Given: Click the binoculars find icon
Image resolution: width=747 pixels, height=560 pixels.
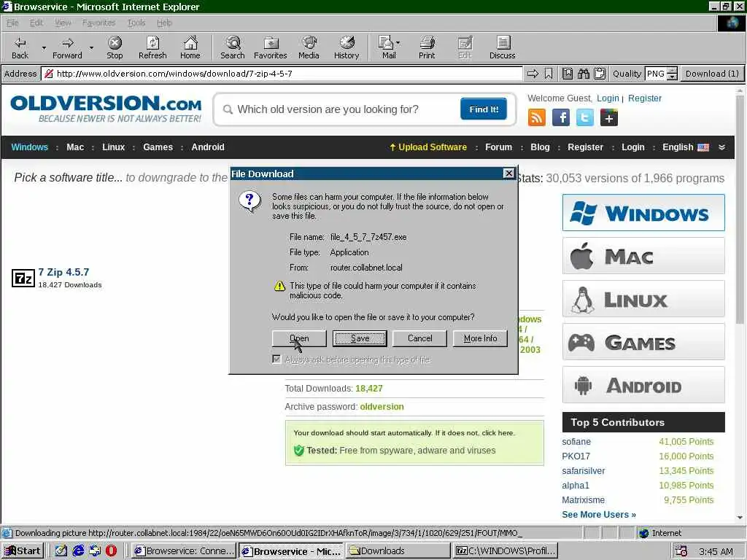Looking at the screenshot, I should 584,74.
